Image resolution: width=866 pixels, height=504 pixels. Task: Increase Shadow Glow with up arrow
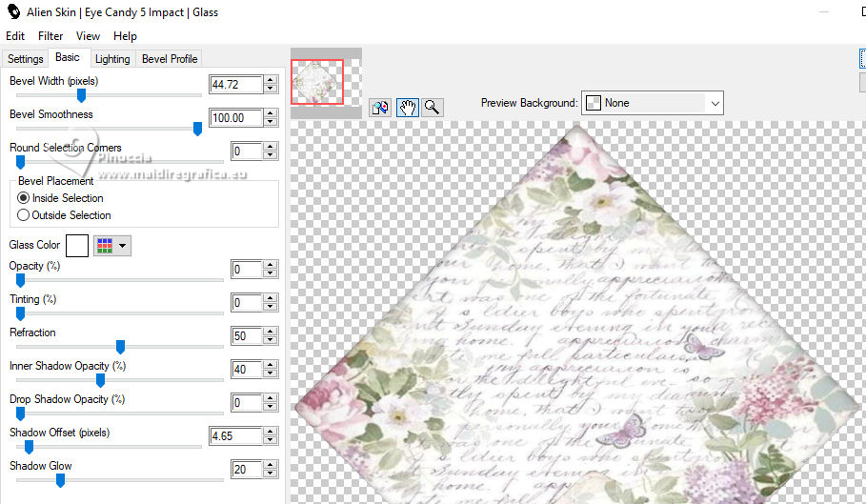[271, 465]
